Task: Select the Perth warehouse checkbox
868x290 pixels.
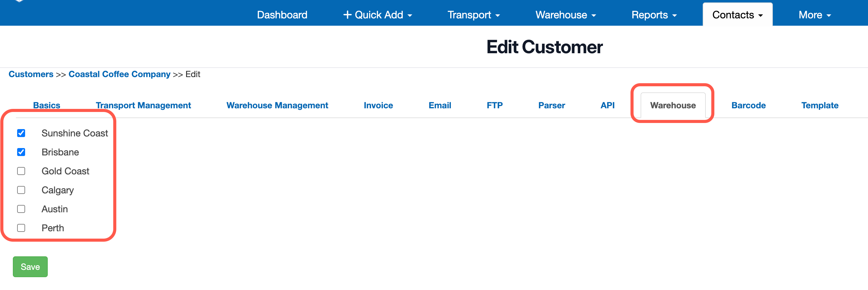Action: coord(21,228)
